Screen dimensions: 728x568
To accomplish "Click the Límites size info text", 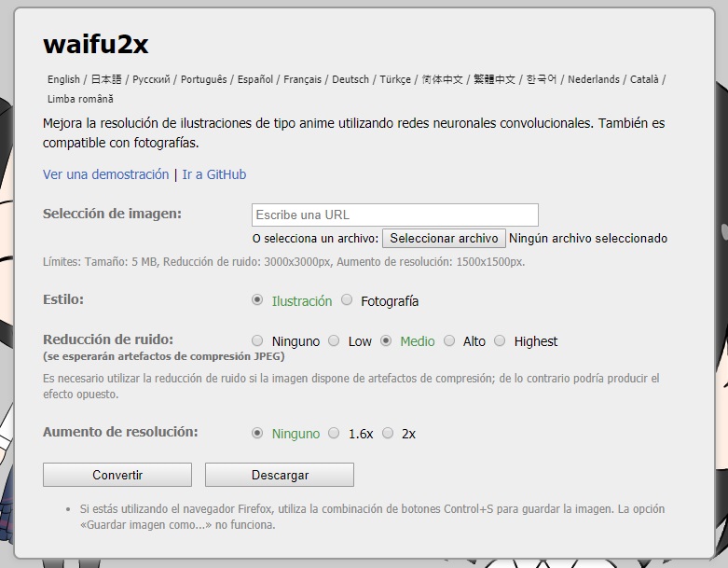I will tap(283, 262).
